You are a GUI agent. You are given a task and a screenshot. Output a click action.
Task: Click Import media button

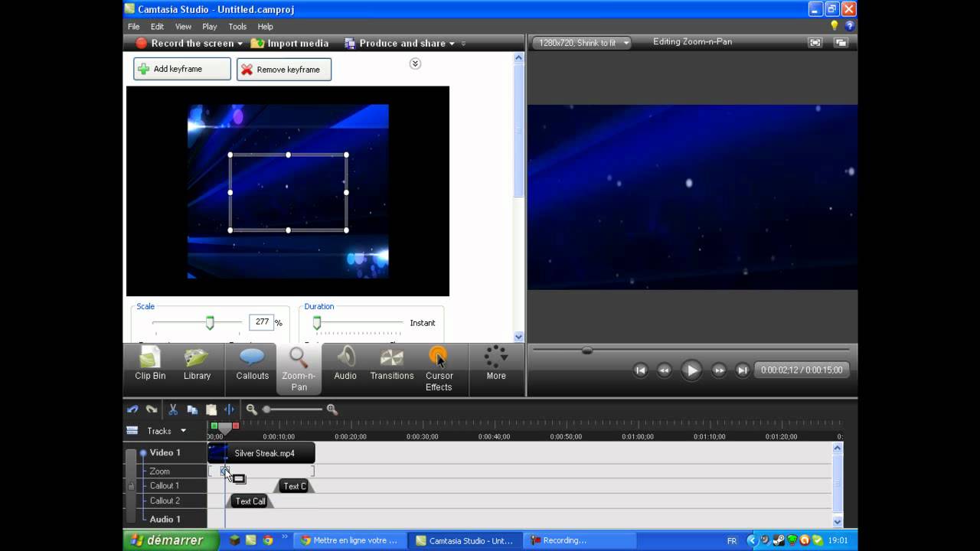[x=289, y=44]
